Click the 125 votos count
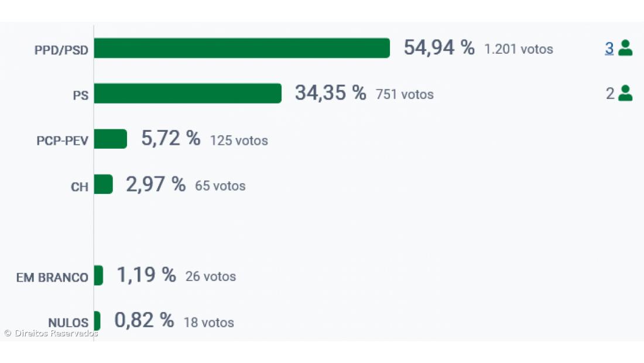The height and width of the screenshot is (363, 644). click(x=239, y=141)
